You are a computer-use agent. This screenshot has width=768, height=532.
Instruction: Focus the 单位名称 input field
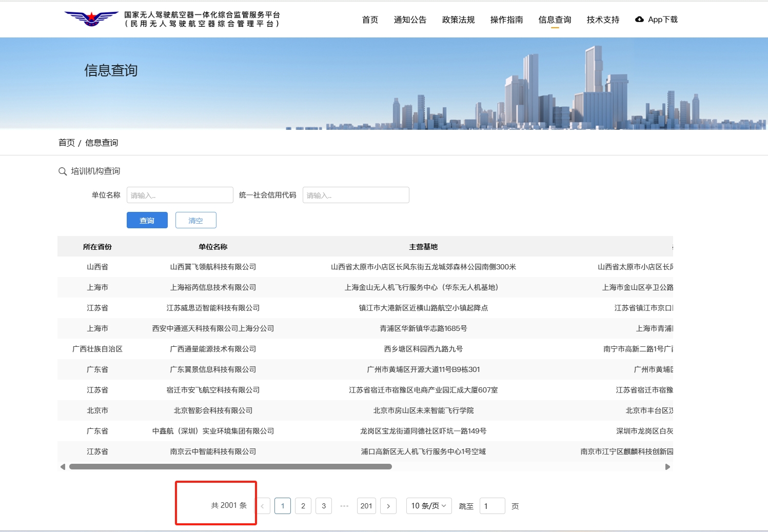[x=180, y=195]
